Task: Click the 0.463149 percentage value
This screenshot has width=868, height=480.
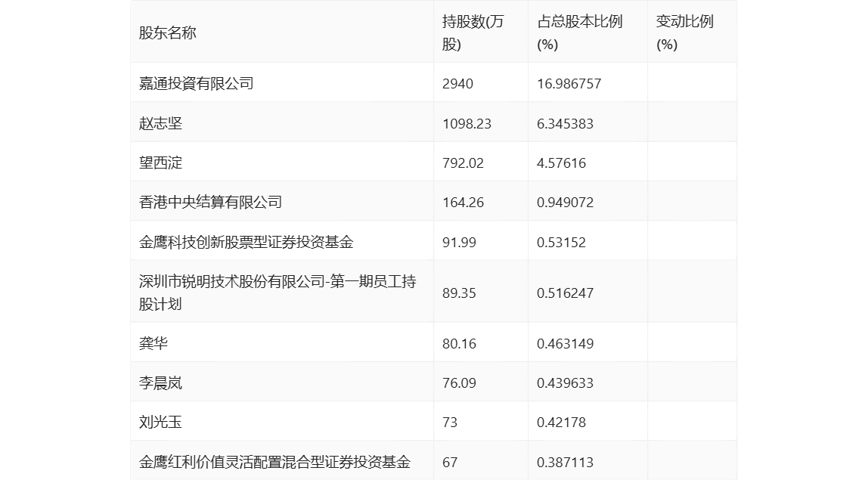Action: [566, 343]
